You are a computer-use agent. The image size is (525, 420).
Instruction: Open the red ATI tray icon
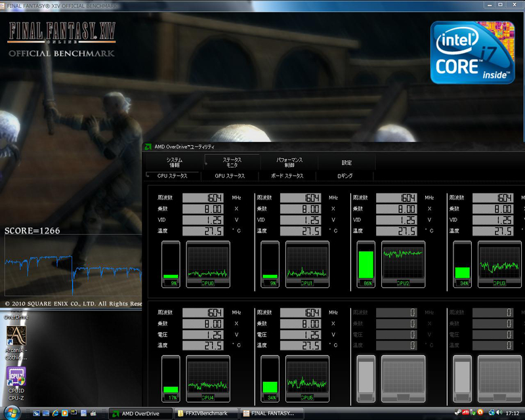tap(465, 413)
